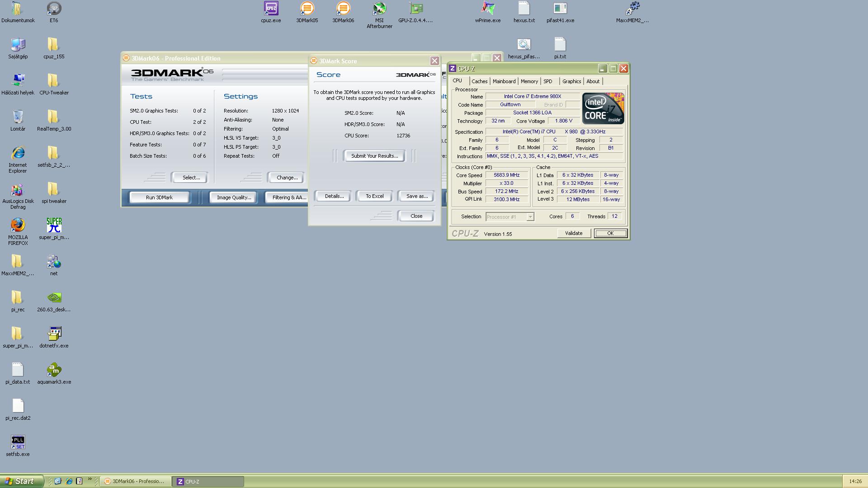Switch to the Caches tab in CPU-Z

point(479,81)
